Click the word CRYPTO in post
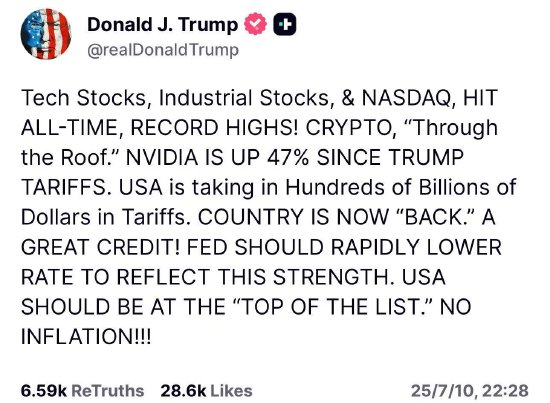550x403 pixels. (x=348, y=128)
